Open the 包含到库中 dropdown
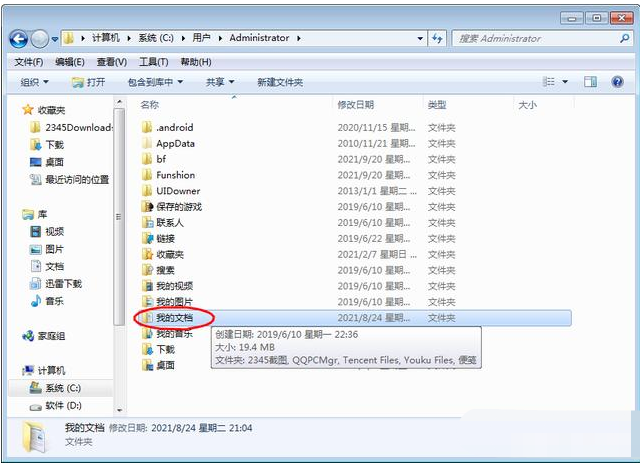 pyautogui.click(x=154, y=82)
